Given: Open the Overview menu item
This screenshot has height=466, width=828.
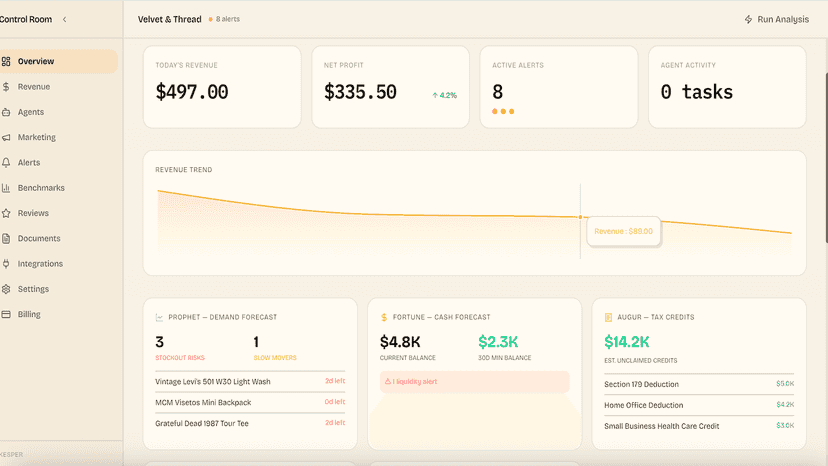Looking at the screenshot, I should pos(59,61).
